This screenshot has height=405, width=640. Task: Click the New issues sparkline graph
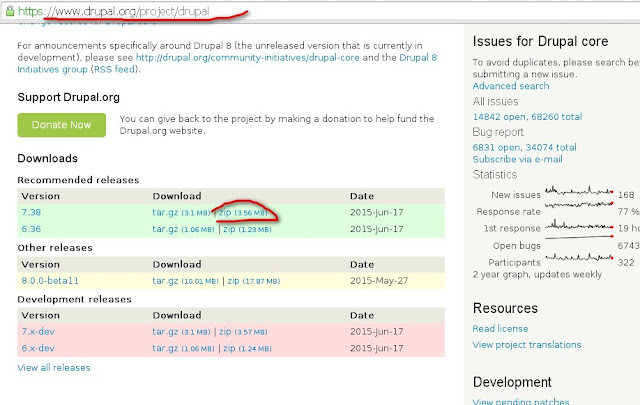(579, 191)
